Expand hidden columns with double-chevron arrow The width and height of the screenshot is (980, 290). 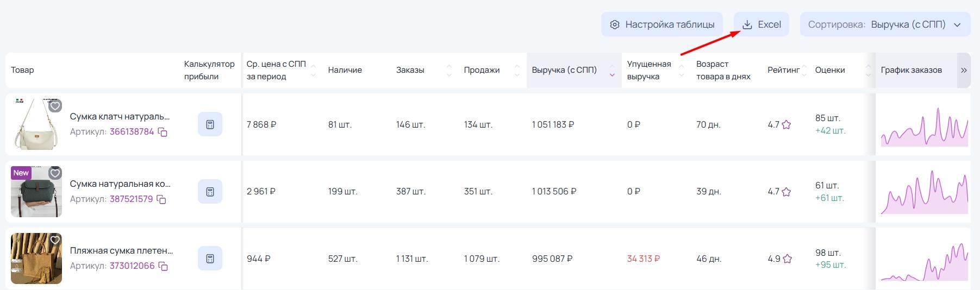point(964,70)
